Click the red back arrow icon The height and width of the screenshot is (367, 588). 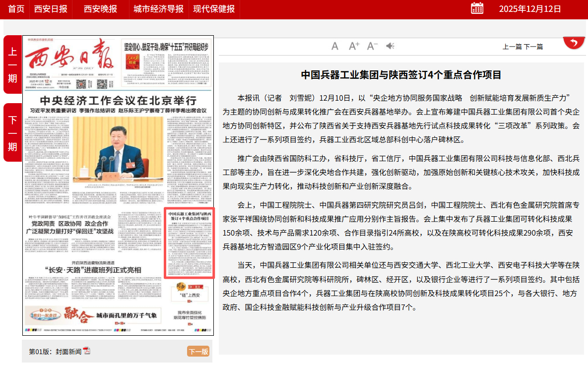(574, 43)
